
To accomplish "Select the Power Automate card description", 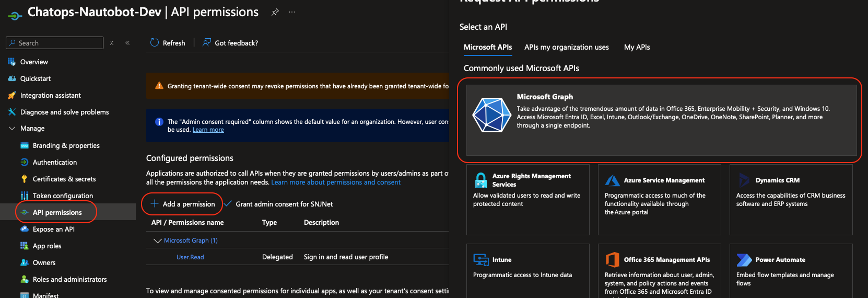I will coord(785,279).
